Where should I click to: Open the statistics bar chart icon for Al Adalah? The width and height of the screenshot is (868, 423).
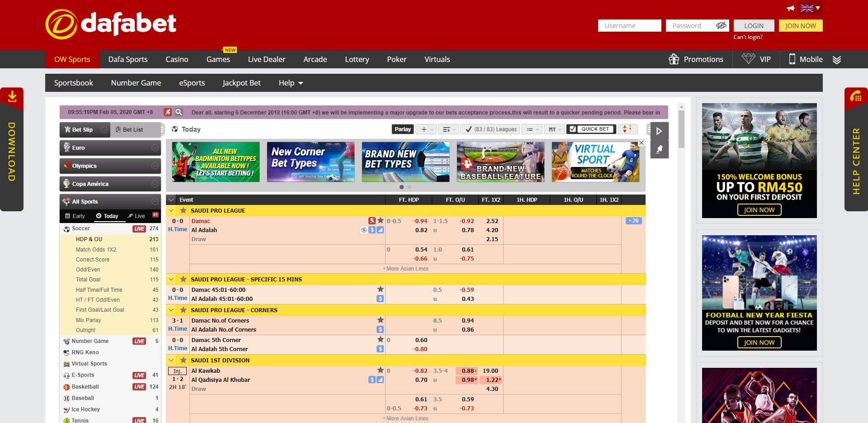380,230
